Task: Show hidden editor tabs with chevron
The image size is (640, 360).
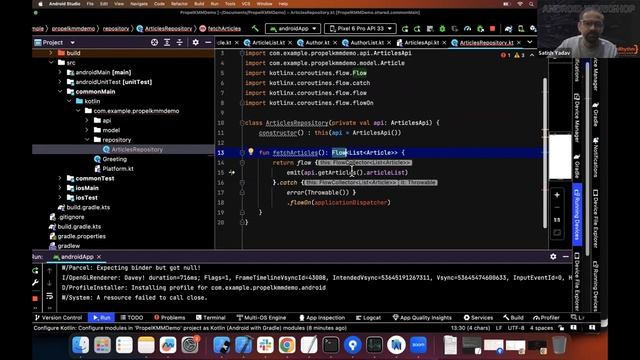Action: (x=530, y=42)
